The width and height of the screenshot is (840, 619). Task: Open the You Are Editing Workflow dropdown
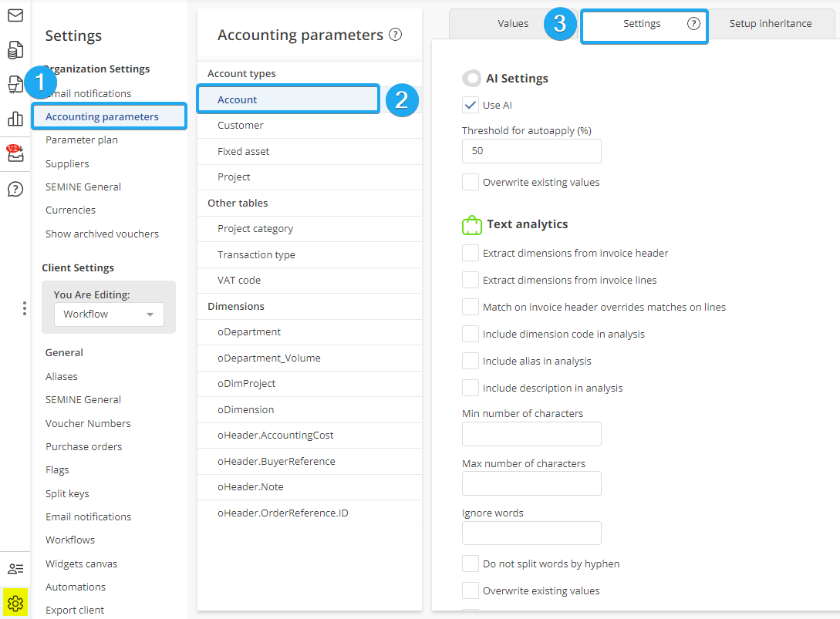pos(109,315)
